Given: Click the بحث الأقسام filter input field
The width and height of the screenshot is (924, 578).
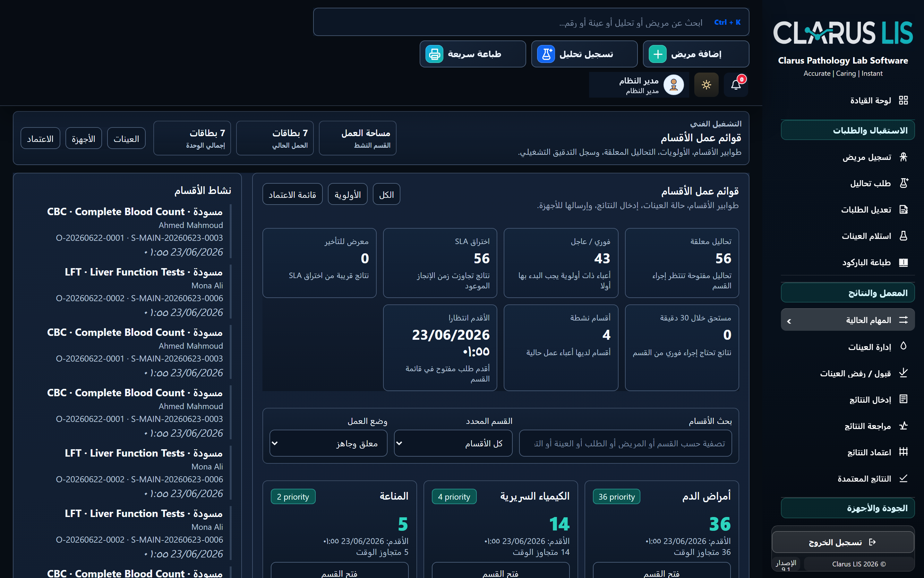Looking at the screenshot, I should (x=625, y=443).
